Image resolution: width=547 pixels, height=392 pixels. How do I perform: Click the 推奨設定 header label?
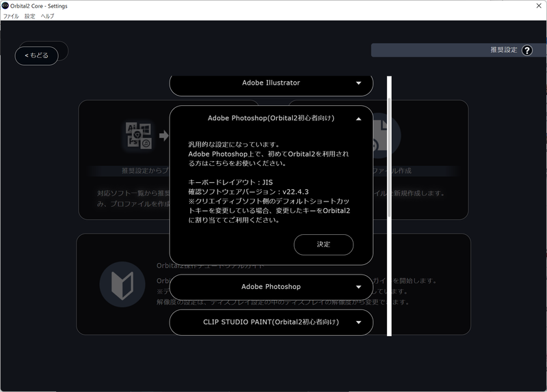pos(504,50)
